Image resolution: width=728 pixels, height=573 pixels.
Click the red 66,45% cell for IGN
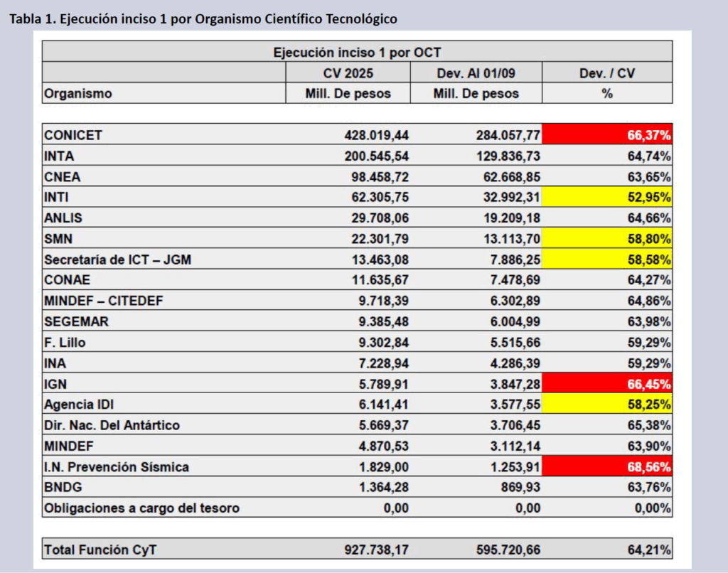606,384
